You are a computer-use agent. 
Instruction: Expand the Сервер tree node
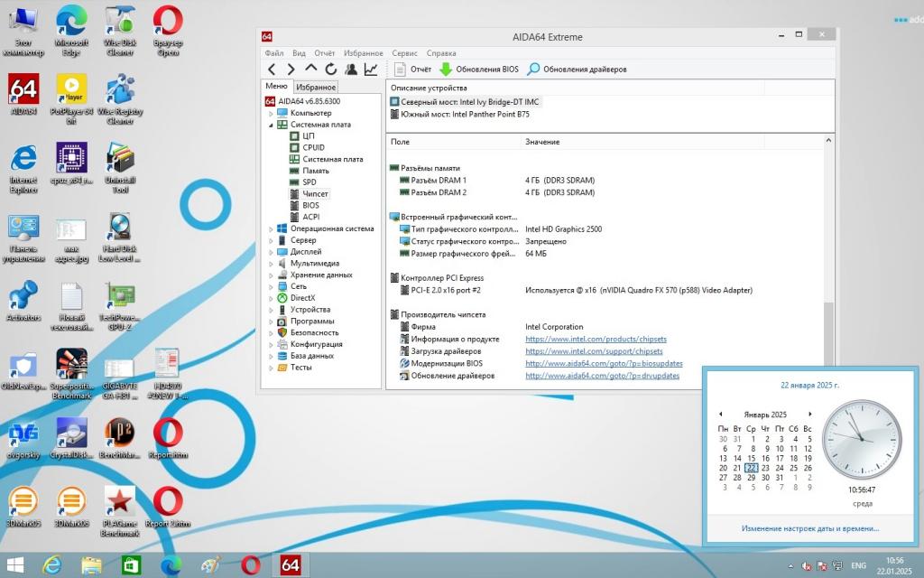[x=271, y=240]
